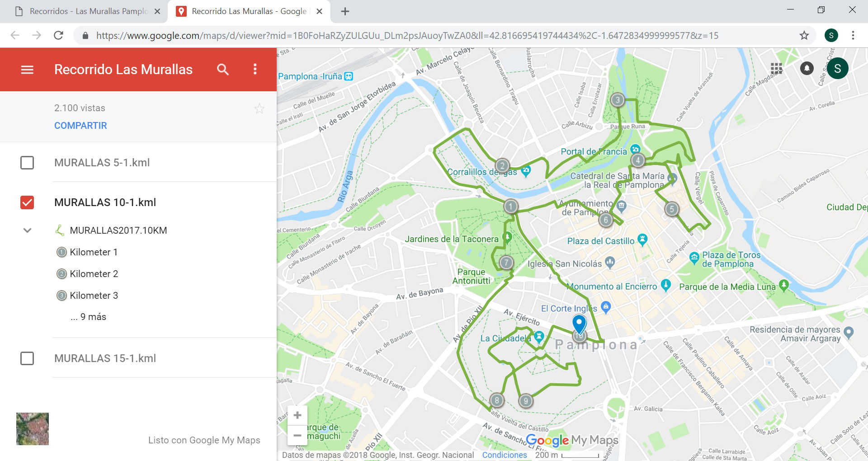This screenshot has width=868, height=461.
Task: Open a new browser tab
Action: 345,11
